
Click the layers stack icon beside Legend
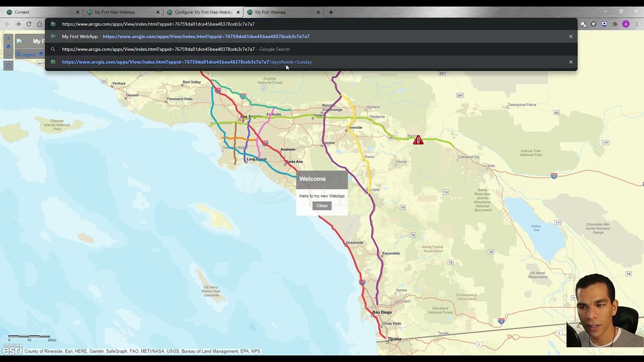point(41,54)
